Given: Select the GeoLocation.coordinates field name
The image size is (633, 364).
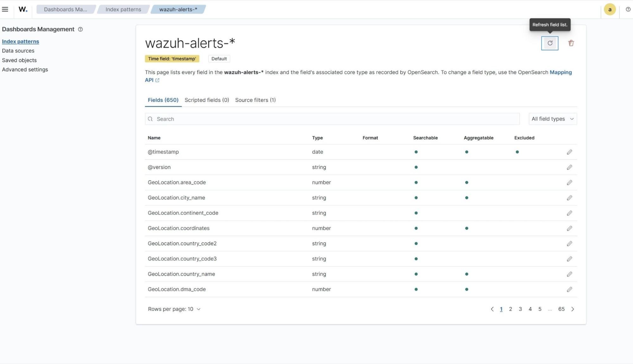Looking at the screenshot, I should pyautogui.click(x=179, y=228).
